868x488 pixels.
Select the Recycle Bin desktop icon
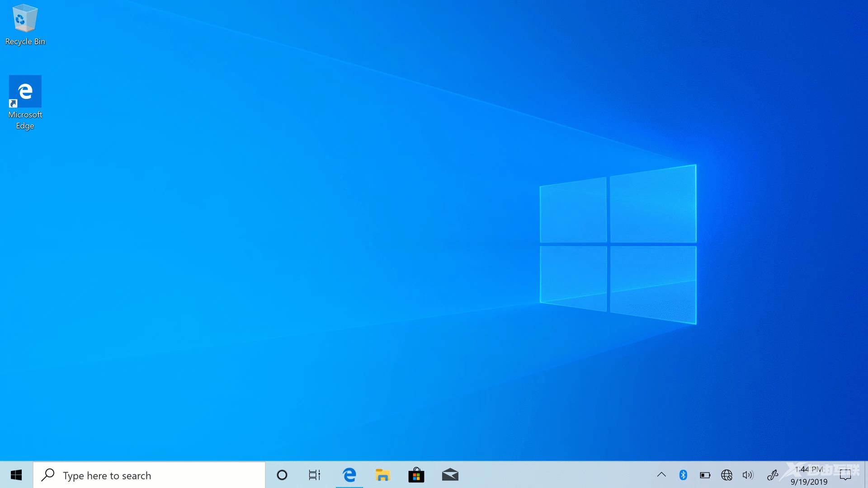(25, 25)
